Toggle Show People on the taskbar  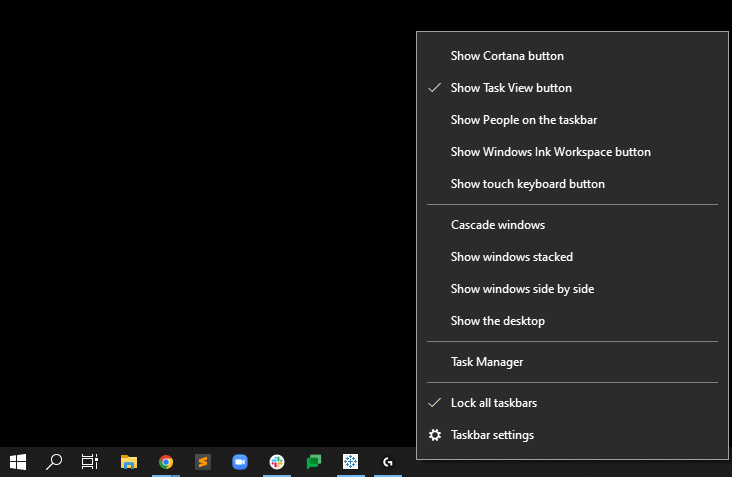[572, 120]
